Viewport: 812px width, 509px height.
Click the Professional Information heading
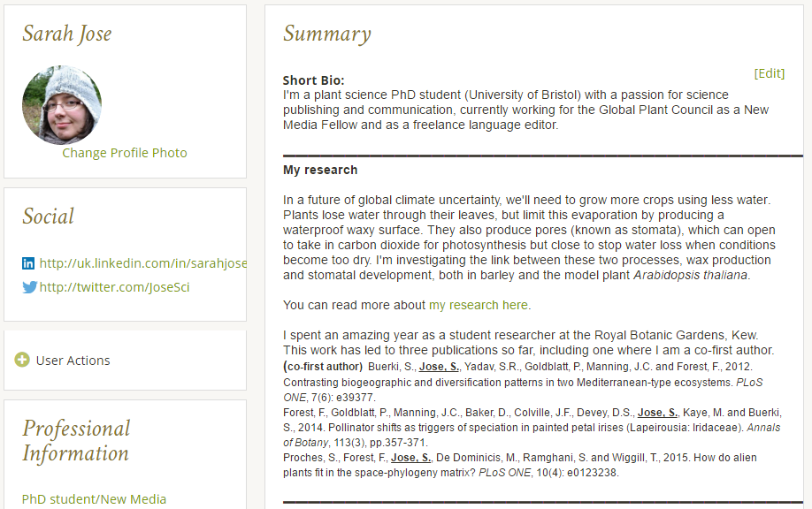[x=76, y=441]
